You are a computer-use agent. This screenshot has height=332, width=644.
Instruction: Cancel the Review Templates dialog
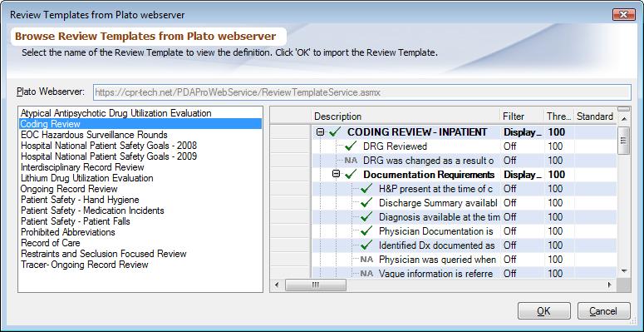(x=603, y=311)
